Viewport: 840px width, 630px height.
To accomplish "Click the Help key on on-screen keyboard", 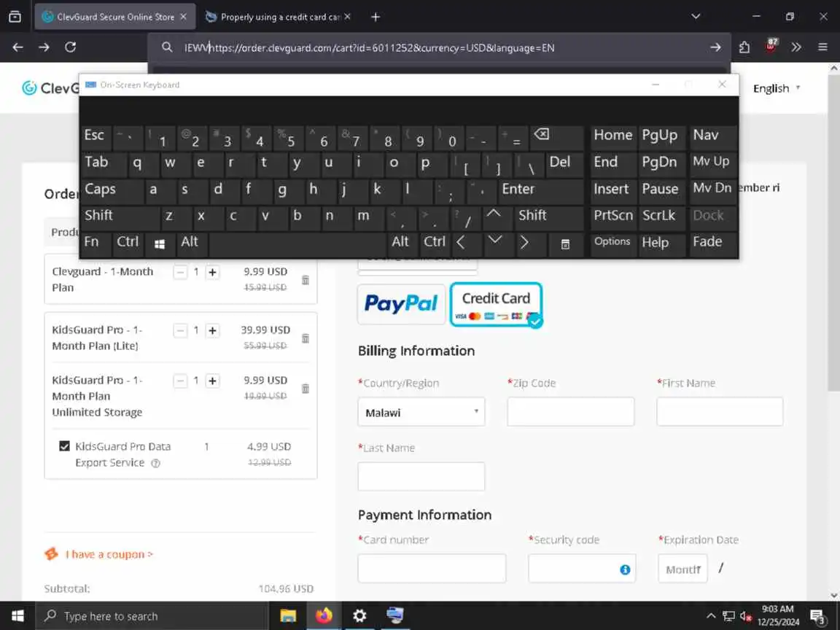I will [x=661, y=244].
